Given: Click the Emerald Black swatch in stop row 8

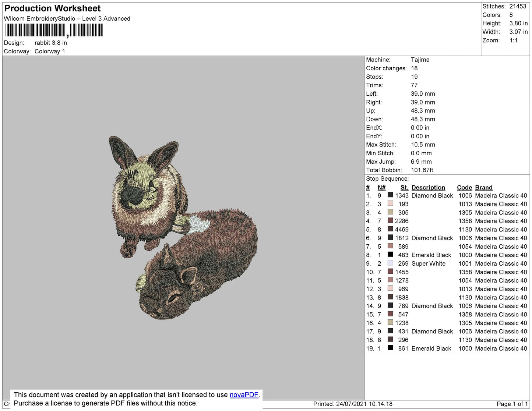Looking at the screenshot, I should click(390, 254).
